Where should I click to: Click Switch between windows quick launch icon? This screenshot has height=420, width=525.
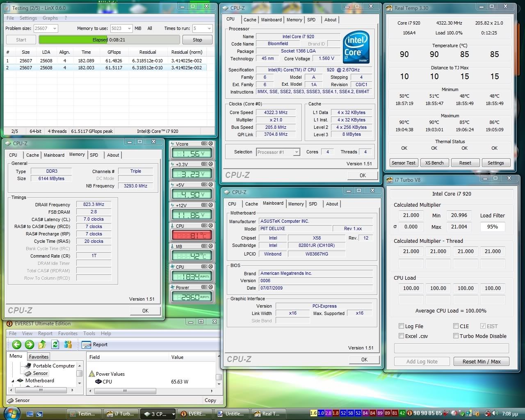click(39, 414)
